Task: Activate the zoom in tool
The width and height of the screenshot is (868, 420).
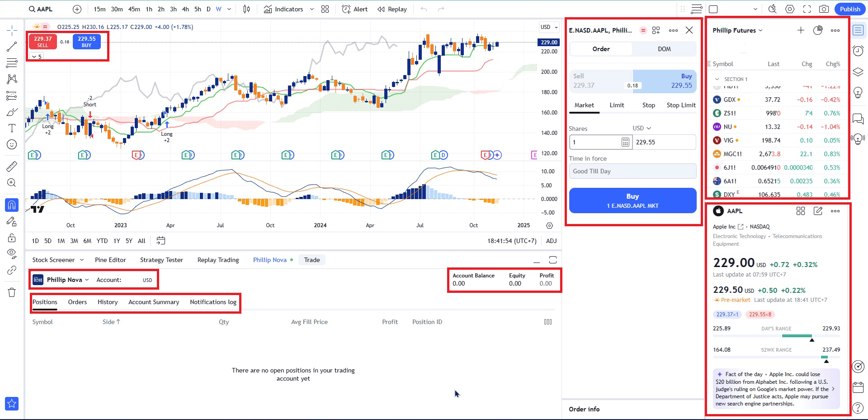Action: click(x=12, y=182)
